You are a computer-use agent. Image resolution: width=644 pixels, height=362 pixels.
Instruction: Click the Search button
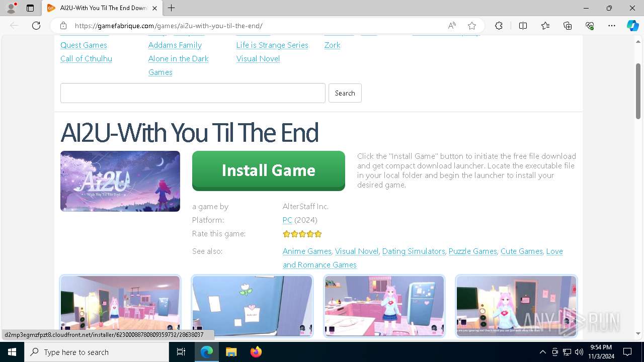[345, 93]
